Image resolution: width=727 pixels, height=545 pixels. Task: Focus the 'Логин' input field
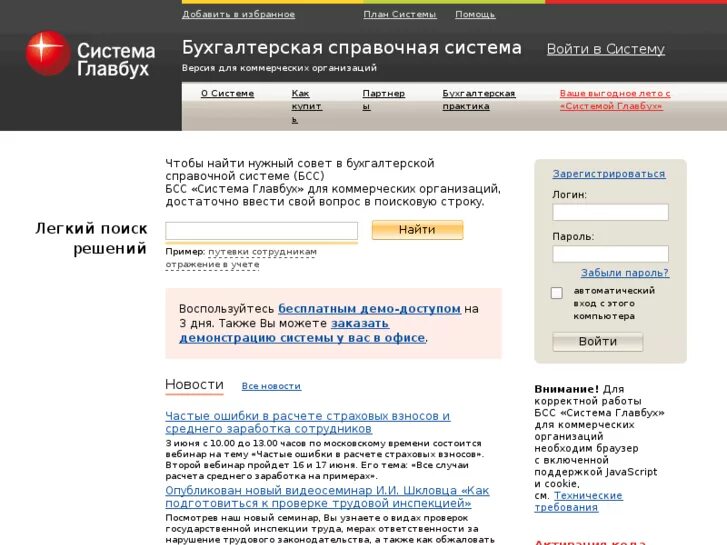(610, 212)
